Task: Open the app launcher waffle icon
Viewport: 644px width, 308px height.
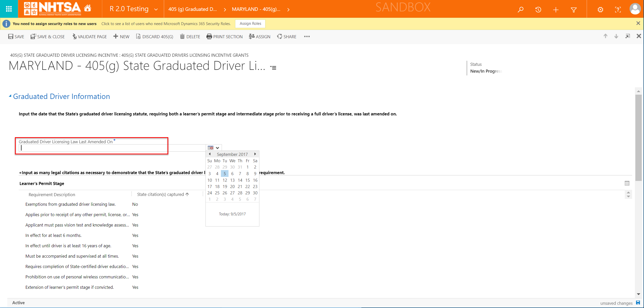Action: (9, 9)
